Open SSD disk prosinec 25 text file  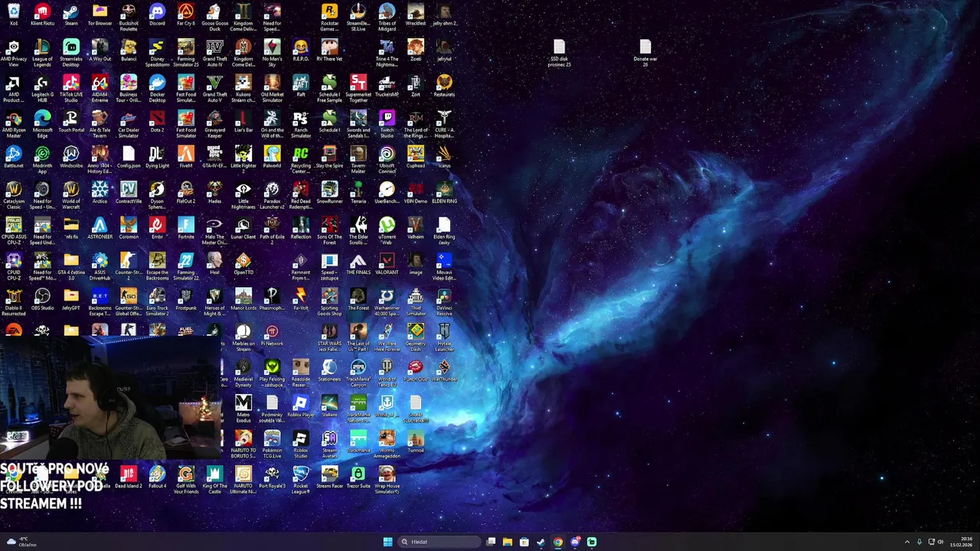(559, 54)
